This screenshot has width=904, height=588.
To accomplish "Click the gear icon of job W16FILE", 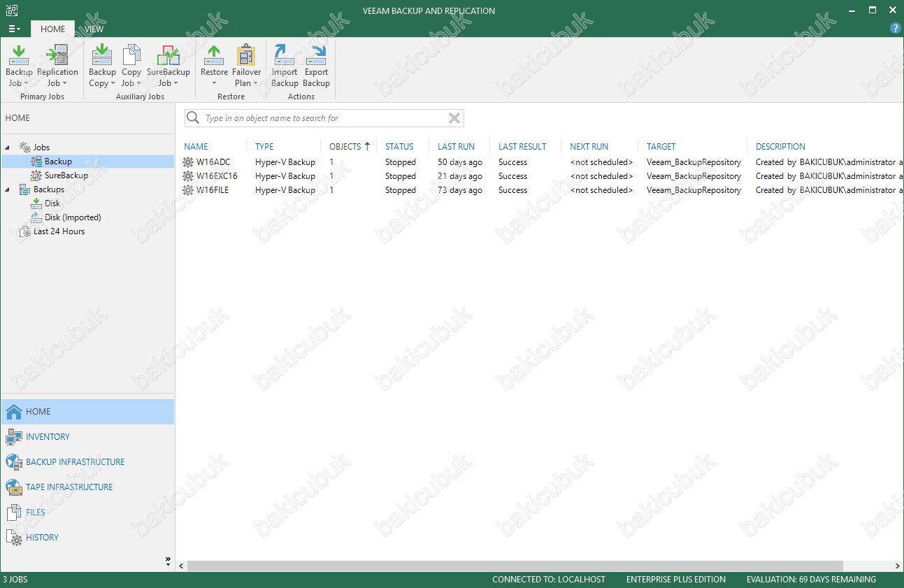I will 188,190.
